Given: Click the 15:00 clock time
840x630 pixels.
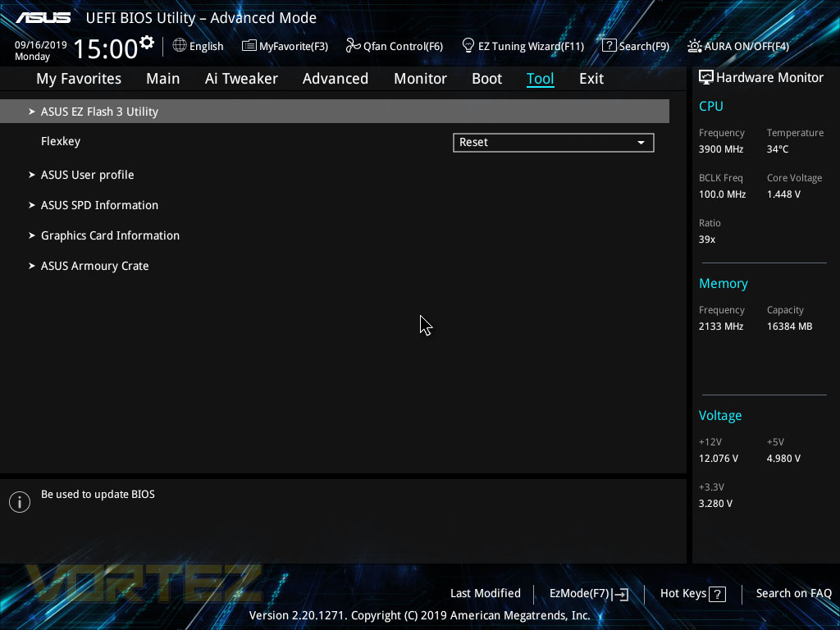Looking at the screenshot, I should [106, 48].
